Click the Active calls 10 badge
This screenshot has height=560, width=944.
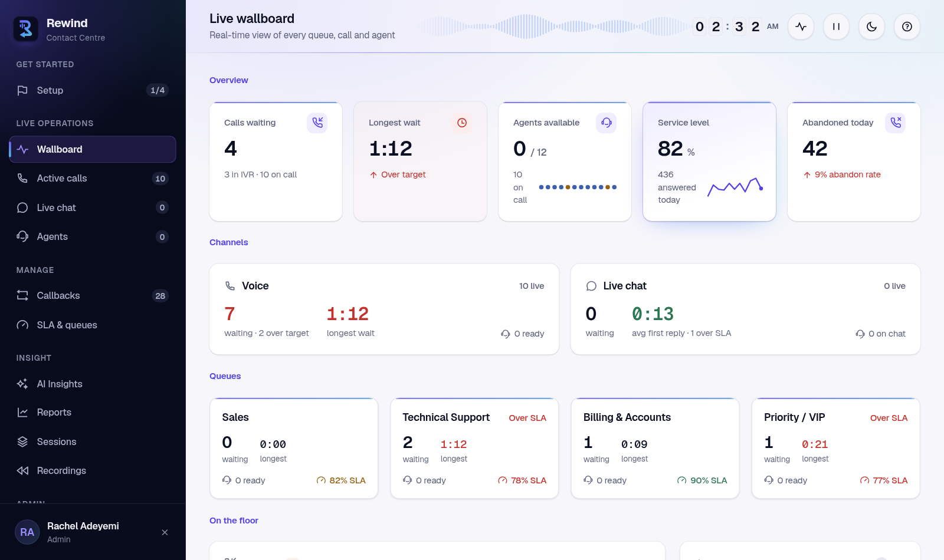160,179
